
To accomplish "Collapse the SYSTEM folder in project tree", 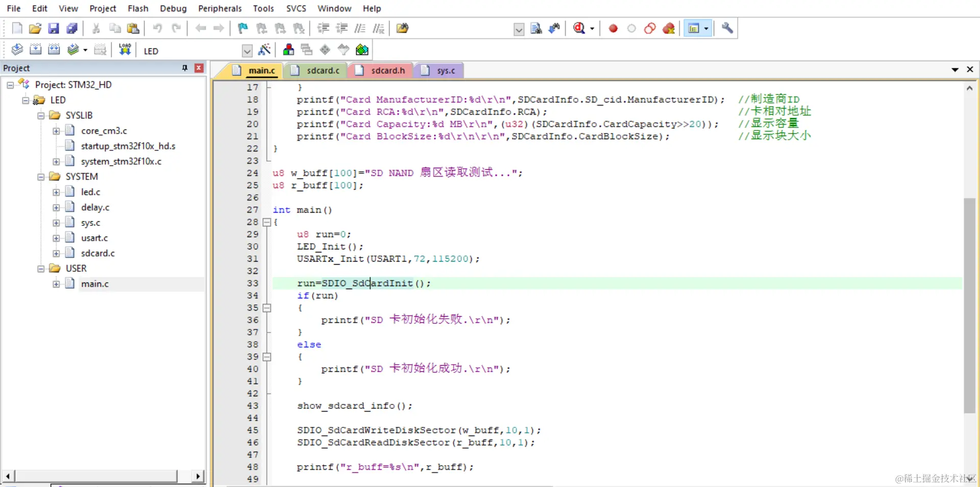I will [x=41, y=177].
